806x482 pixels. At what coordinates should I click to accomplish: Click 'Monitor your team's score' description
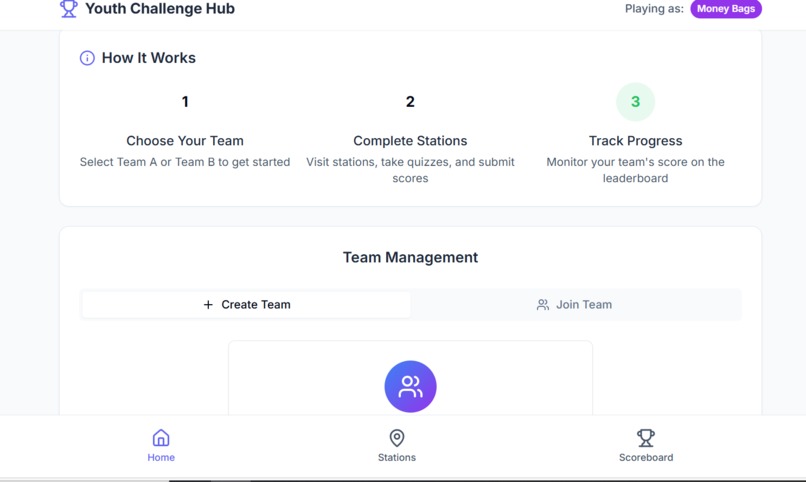point(635,170)
